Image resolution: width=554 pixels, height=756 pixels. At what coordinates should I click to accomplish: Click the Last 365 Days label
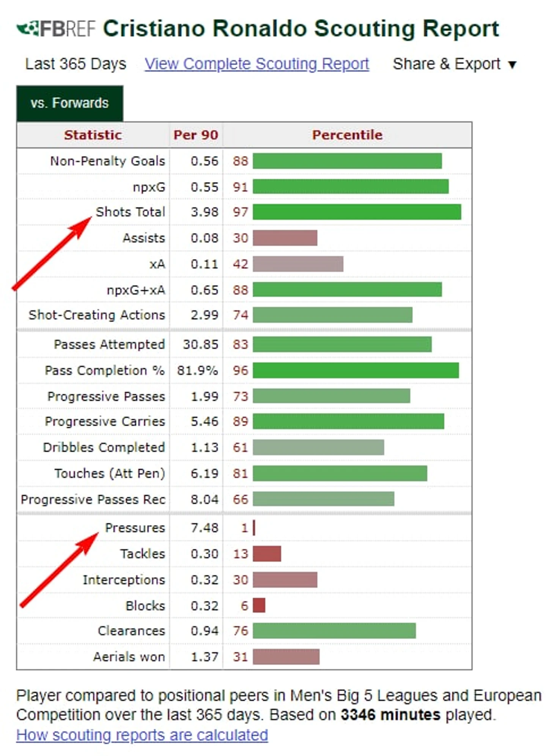click(76, 64)
